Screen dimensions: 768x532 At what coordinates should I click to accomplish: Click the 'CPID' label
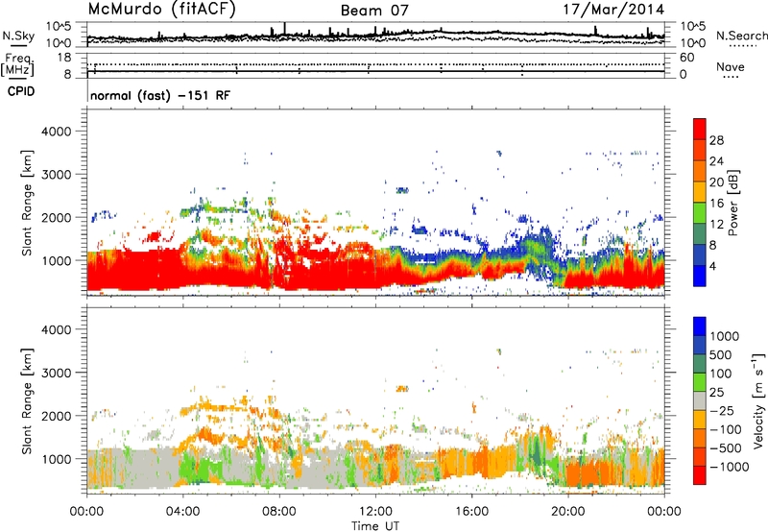coord(21,91)
